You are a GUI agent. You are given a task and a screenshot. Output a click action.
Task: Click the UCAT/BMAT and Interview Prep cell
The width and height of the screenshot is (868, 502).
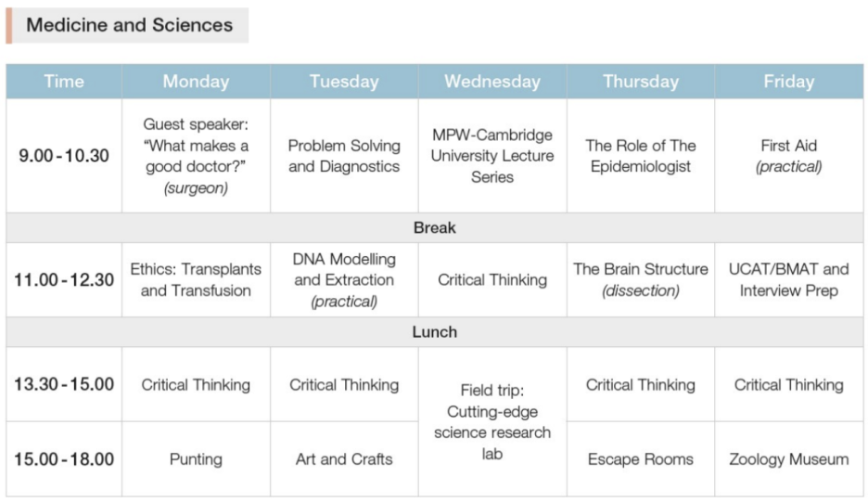coord(788,279)
